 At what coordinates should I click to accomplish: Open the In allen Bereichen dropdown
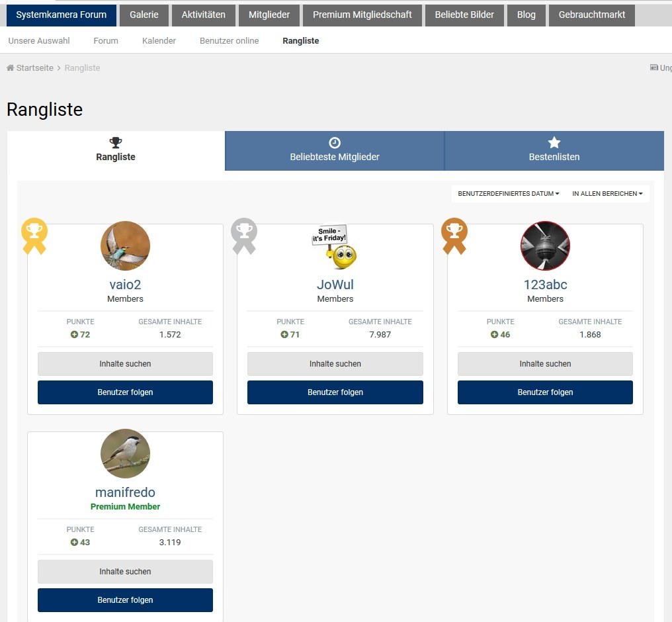pyautogui.click(x=607, y=194)
